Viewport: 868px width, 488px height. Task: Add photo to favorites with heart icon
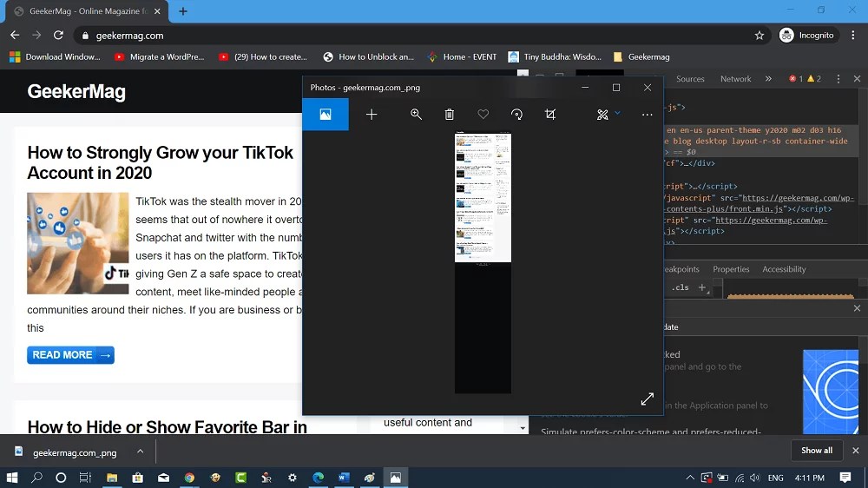pos(483,115)
